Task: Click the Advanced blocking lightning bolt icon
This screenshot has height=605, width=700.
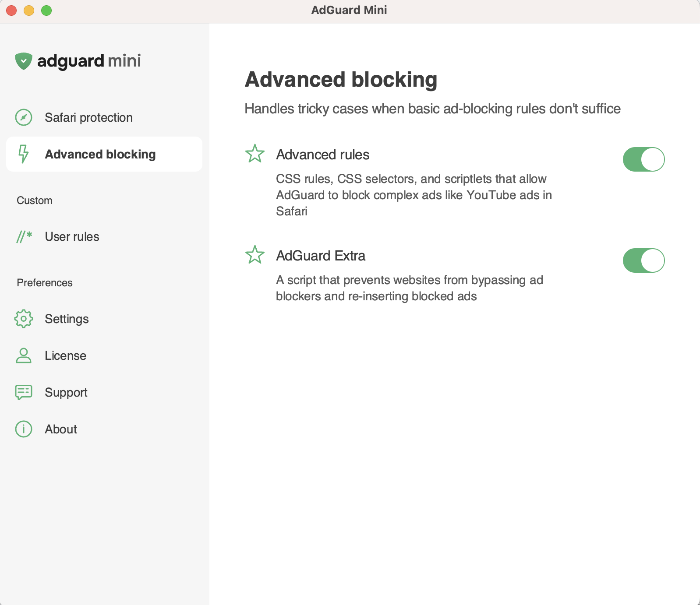Action: [24, 154]
